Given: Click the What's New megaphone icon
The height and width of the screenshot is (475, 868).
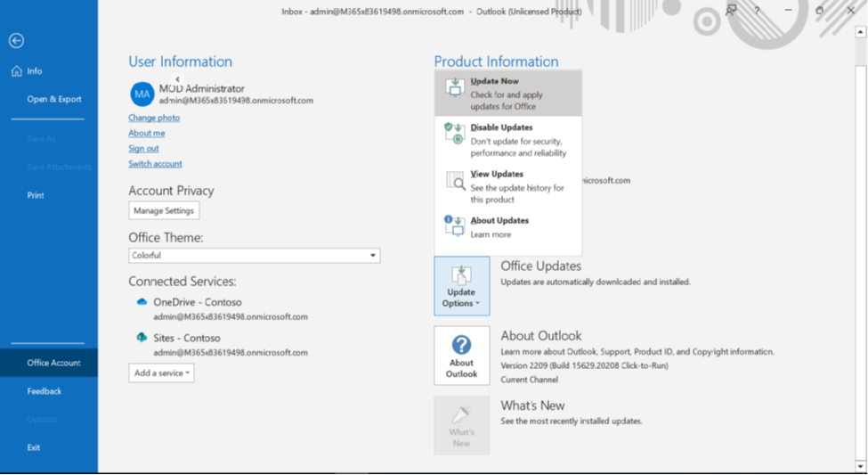Looking at the screenshot, I should click(462, 414).
